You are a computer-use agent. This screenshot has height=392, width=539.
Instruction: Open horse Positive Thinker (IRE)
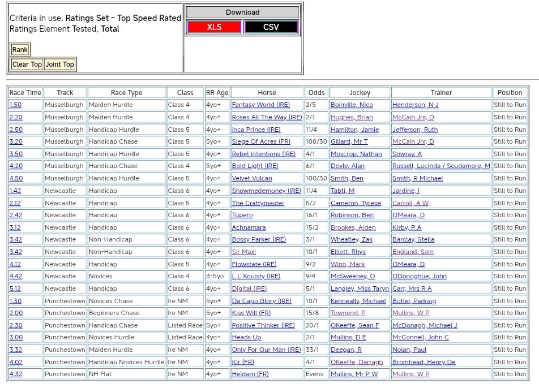click(263, 325)
